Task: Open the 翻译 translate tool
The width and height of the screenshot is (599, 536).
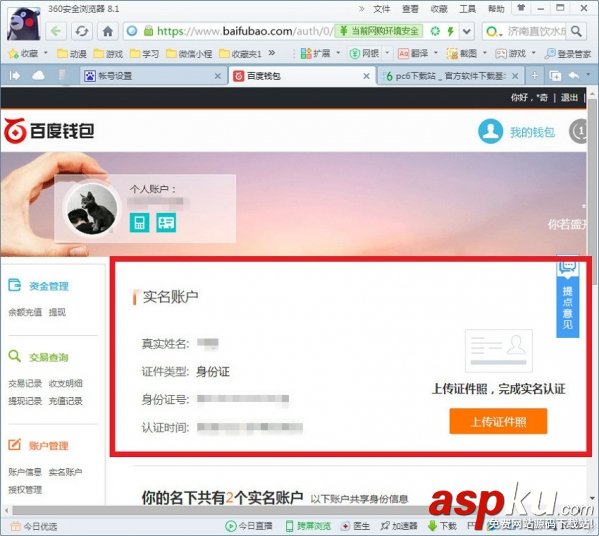Action: point(413,53)
